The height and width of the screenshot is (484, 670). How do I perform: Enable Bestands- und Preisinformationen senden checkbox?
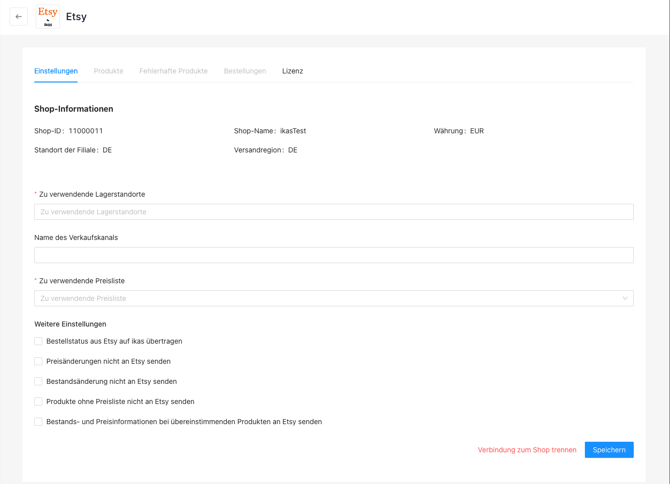38,421
